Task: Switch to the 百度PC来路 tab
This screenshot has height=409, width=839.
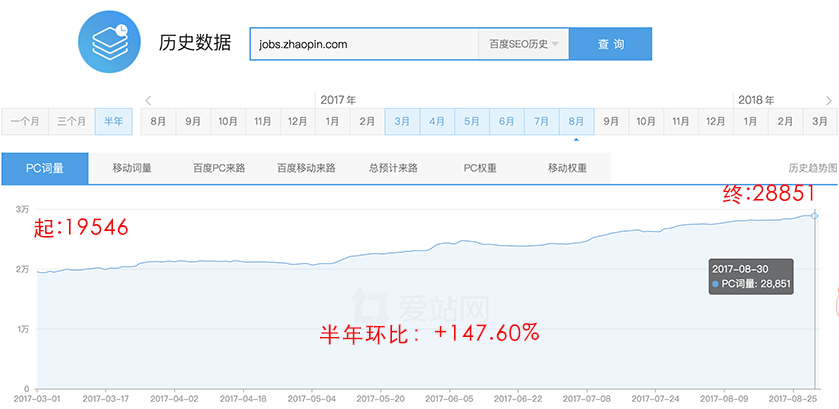Action: tap(219, 168)
